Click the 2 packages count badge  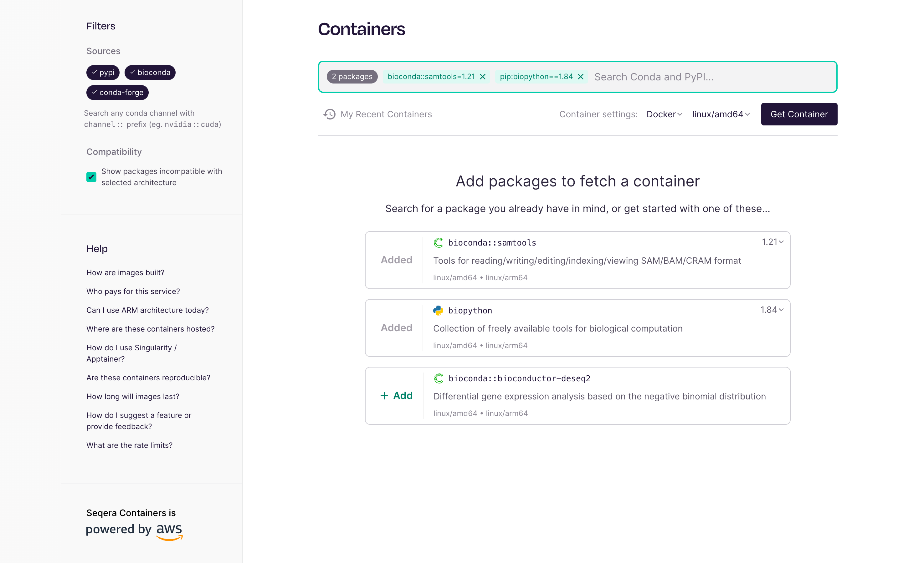352,77
